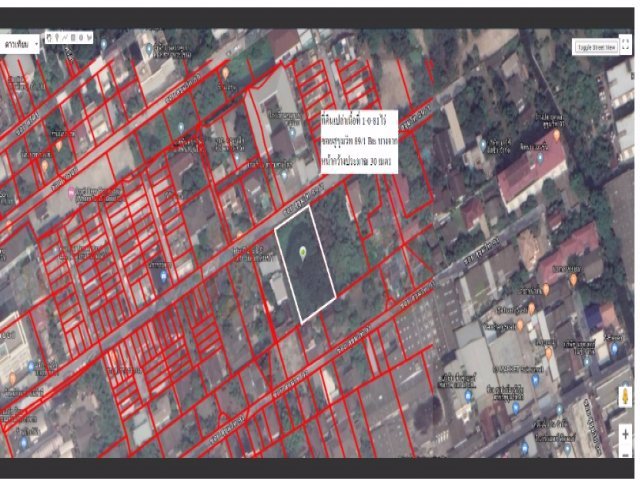Click the orange marker near top center road
The height and width of the screenshot is (480, 640).
pos(226,71)
